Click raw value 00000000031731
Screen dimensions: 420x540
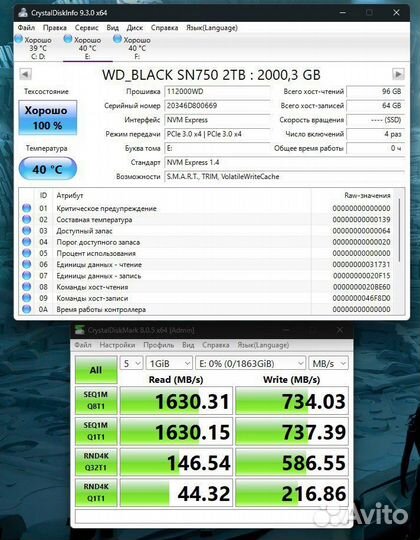click(x=361, y=264)
